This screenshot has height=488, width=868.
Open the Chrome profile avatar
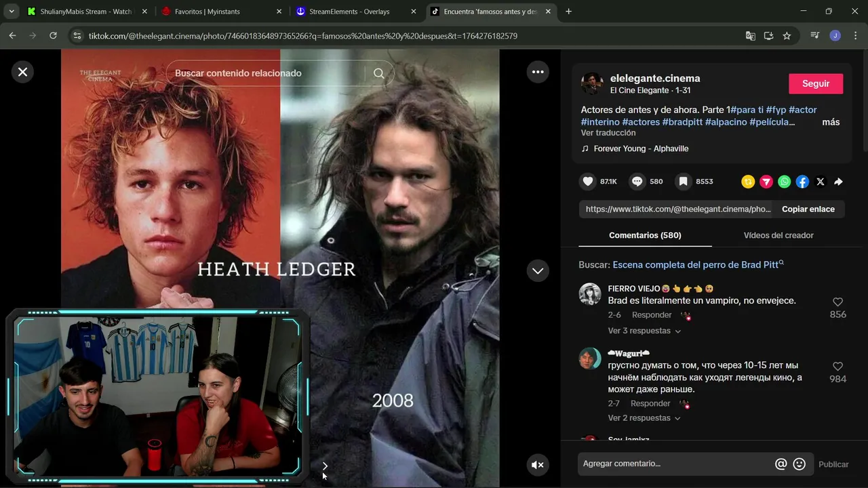coord(835,36)
